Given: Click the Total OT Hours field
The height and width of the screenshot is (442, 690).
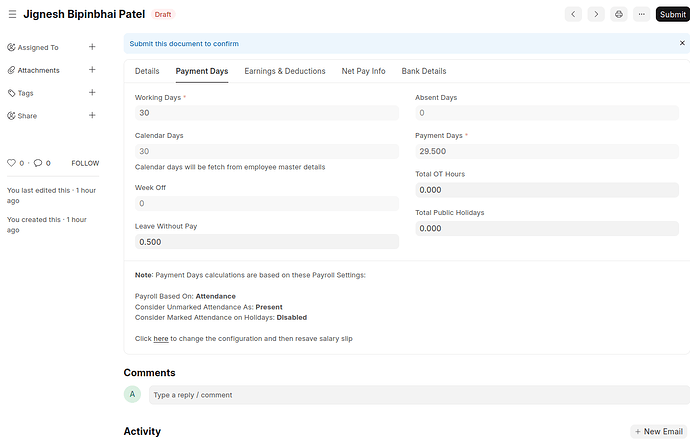Looking at the screenshot, I should 547,190.
